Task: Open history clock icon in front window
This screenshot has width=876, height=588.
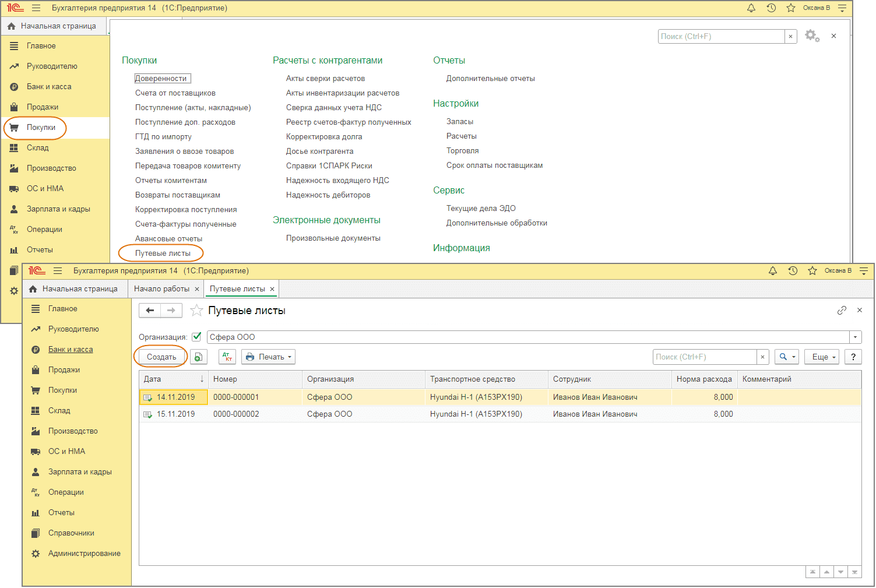Action: coord(793,271)
